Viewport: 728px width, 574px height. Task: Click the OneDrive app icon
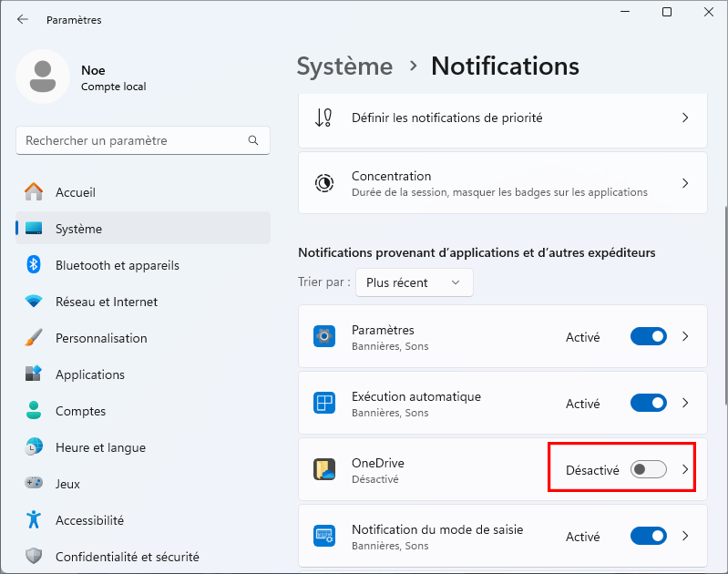click(x=324, y=469)
